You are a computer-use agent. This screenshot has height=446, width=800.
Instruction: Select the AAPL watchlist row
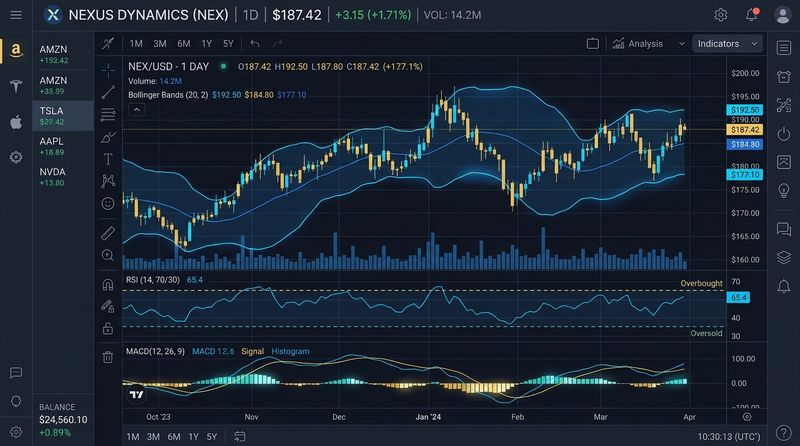[x=63, y=146]
